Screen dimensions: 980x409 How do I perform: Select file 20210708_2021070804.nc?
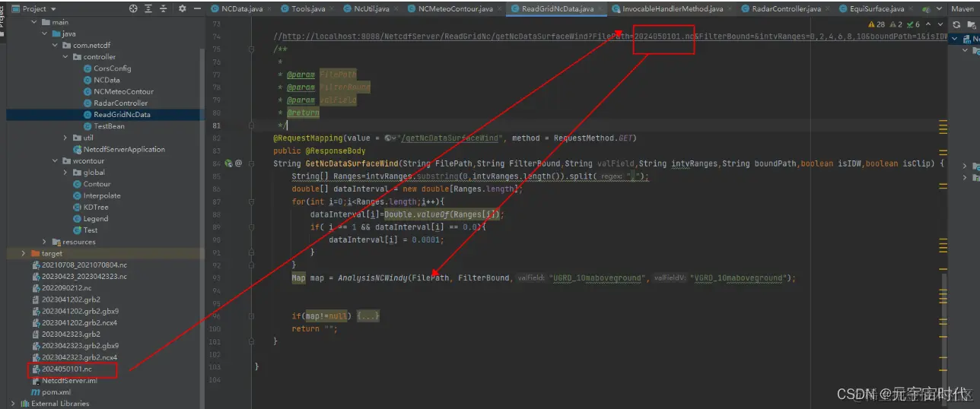tap(79, 265)
